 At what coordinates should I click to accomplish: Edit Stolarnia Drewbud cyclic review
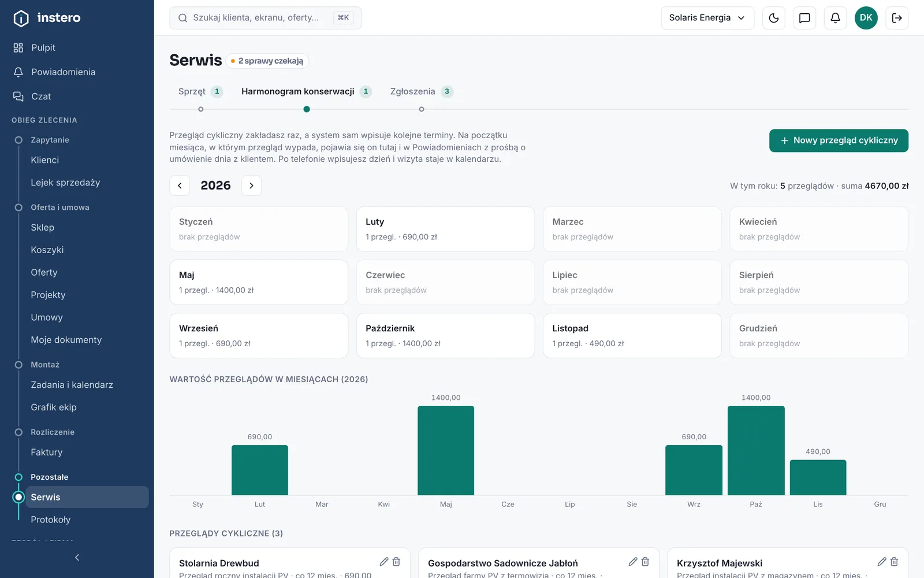[x=383, y=562]
